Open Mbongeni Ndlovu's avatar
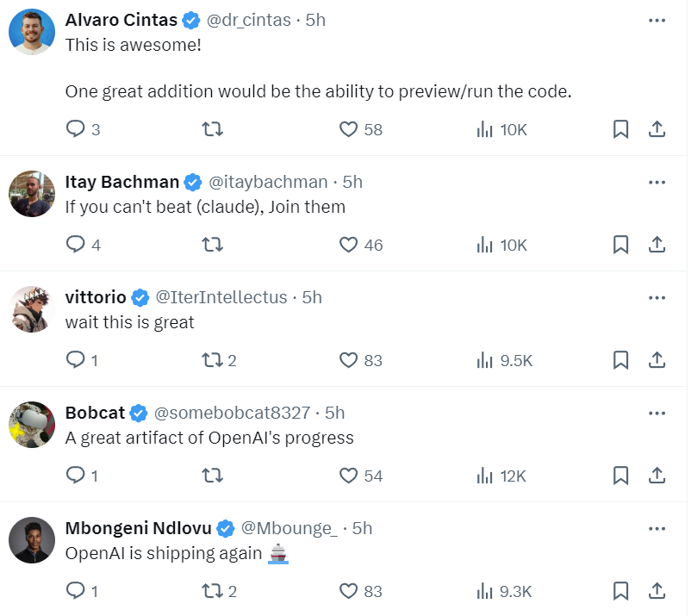 pos(32,540)
